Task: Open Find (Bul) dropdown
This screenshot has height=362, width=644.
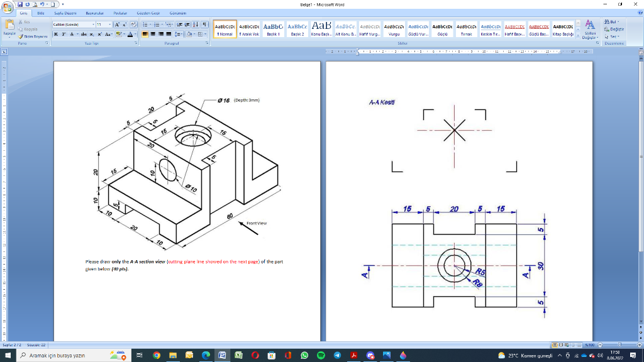Action: coord(611,22)
